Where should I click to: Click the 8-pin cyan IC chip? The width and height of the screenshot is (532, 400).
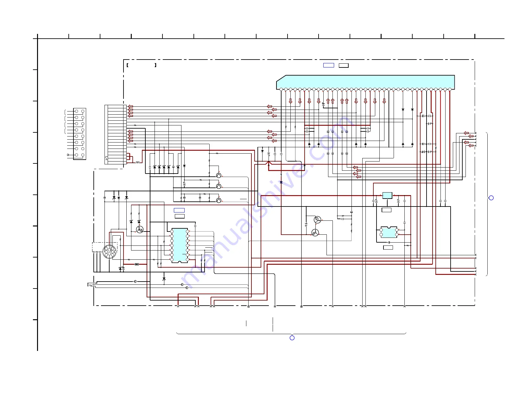pos(389,232)
